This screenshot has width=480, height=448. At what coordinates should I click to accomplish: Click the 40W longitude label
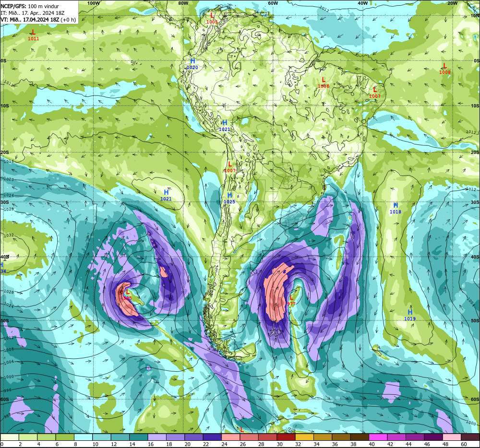pyautogui.click(x=362, y=3)
